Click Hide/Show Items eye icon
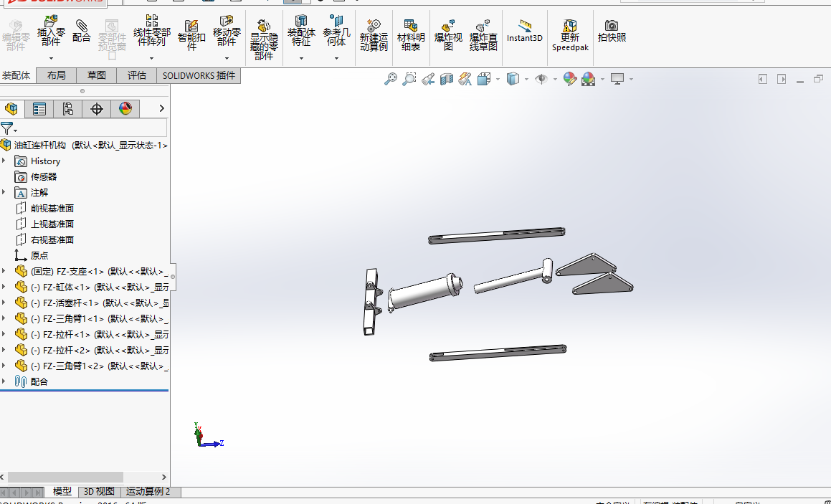This screenshot has width=831, height=504. 541,79
